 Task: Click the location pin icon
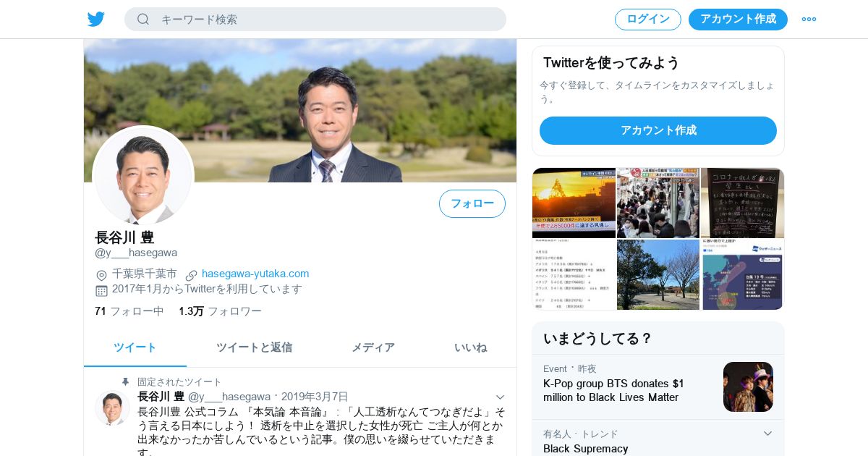point(101,275)
